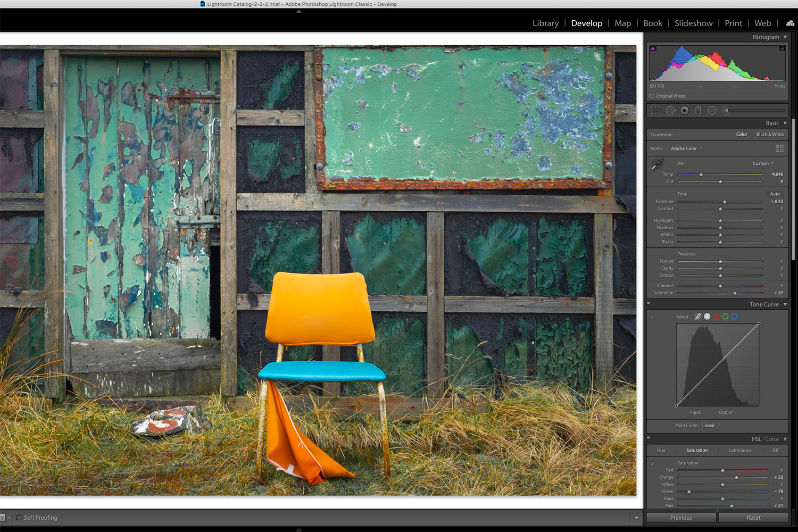Click the Previous button

coord(681,518)
